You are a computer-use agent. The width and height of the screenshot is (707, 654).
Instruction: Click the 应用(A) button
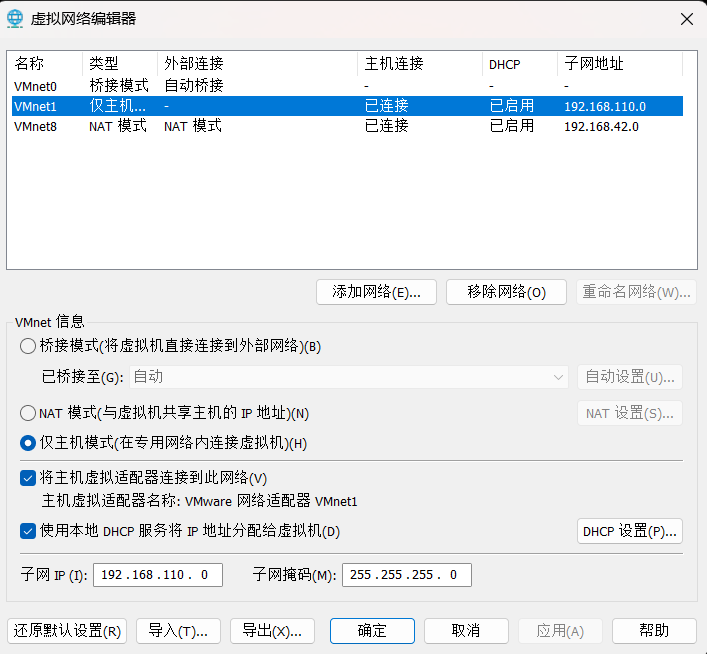pos(560,631)
